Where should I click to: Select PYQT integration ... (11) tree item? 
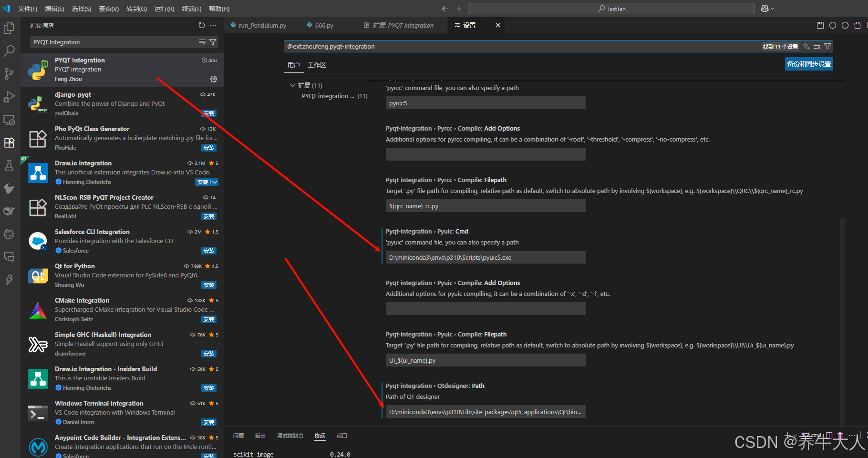pos(334,96)
